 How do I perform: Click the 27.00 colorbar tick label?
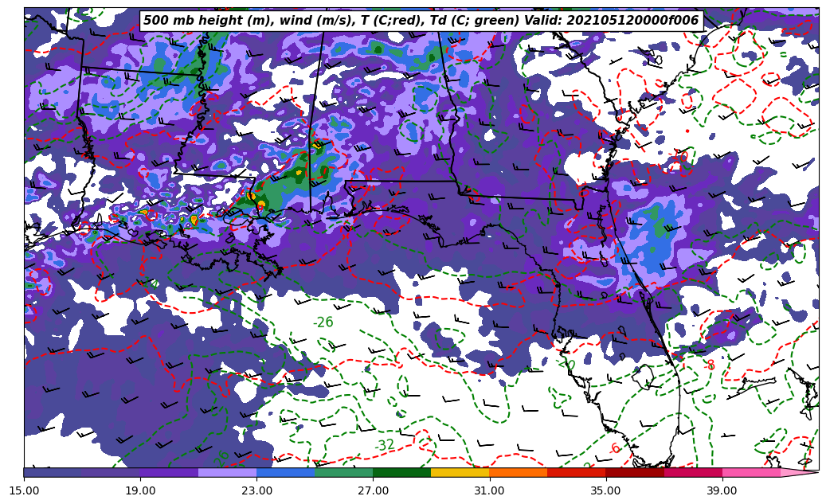373,490
